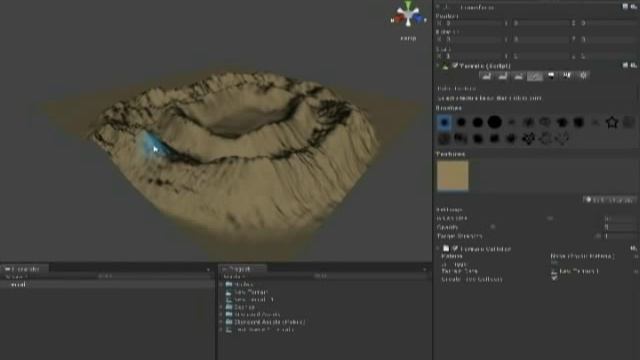Pick the faint gray square brush after the star
The width and height of the screenshot is (640, 360).
(629, 122)
